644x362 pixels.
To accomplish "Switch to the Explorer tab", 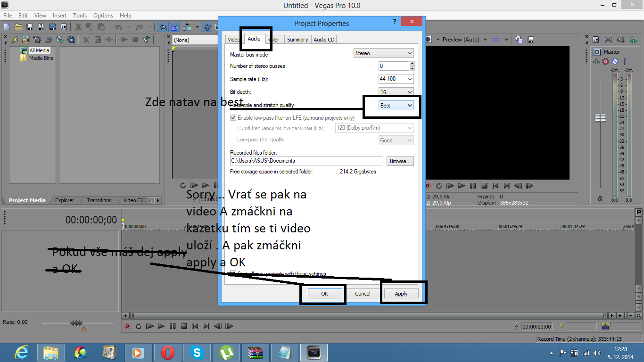I will (65, 200).
